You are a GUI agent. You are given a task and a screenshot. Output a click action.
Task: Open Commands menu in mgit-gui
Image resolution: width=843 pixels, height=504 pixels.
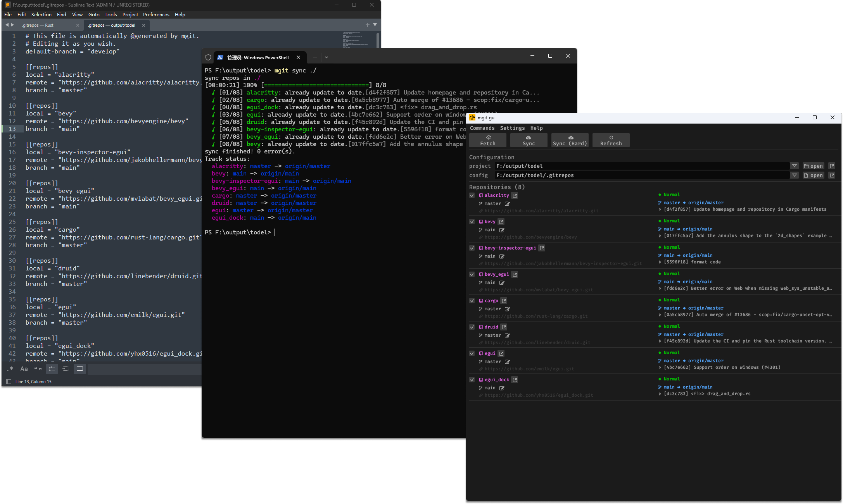pyautogui.click(x=482, y=128)
